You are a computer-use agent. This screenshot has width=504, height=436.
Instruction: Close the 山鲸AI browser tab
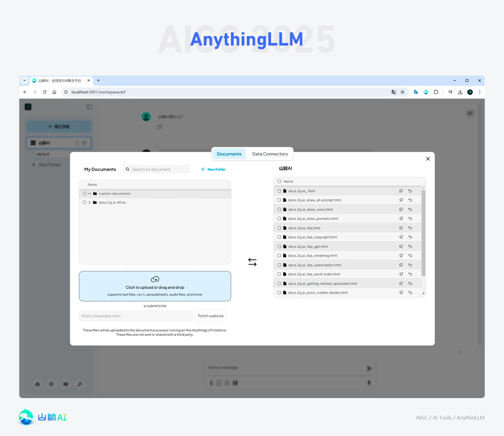coord(89,80)
